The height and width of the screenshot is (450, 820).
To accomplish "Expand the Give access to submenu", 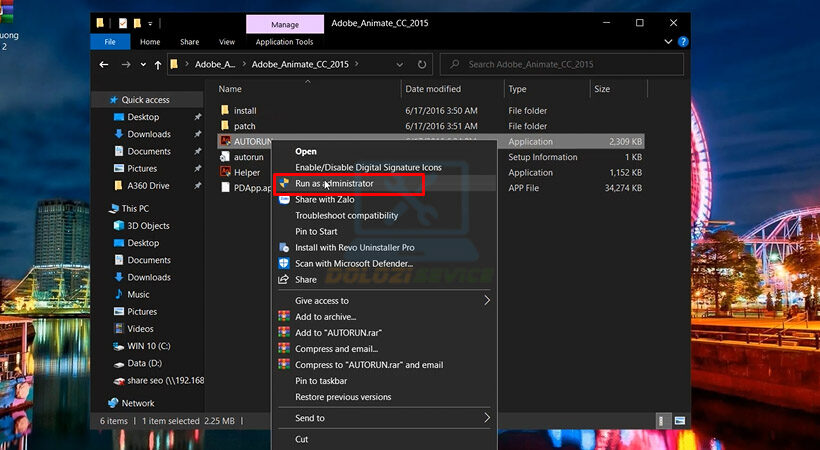I will (487, 301).
